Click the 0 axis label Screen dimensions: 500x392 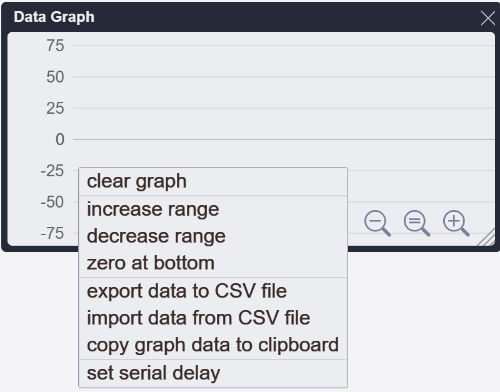(60, 139)
